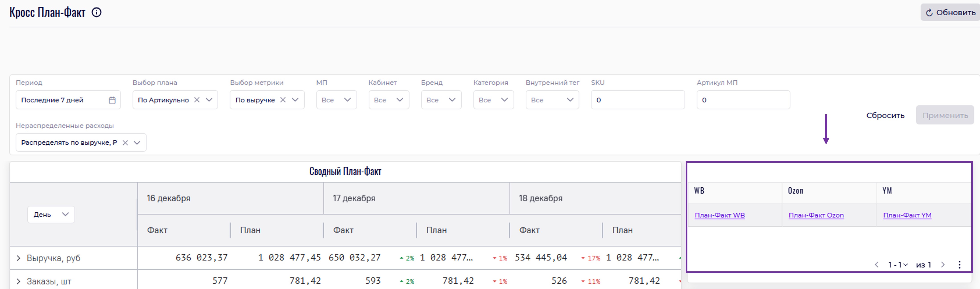Expand the Выручка, руб row

[x=18, y=258]
